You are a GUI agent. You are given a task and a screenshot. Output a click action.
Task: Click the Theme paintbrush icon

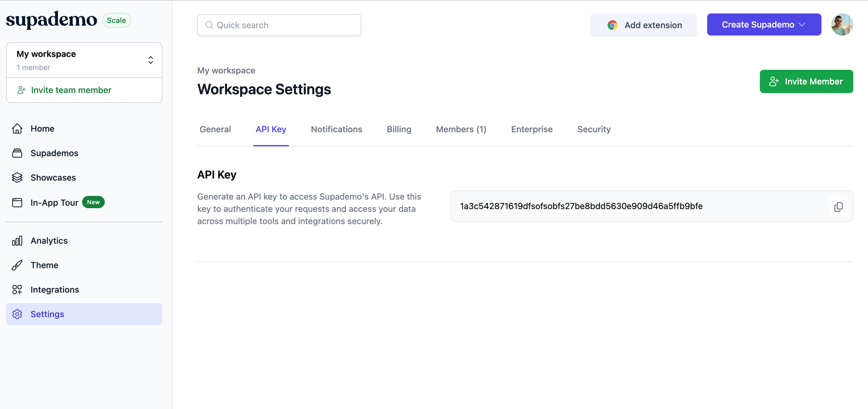pyautogui.click(x=17, y=265)
